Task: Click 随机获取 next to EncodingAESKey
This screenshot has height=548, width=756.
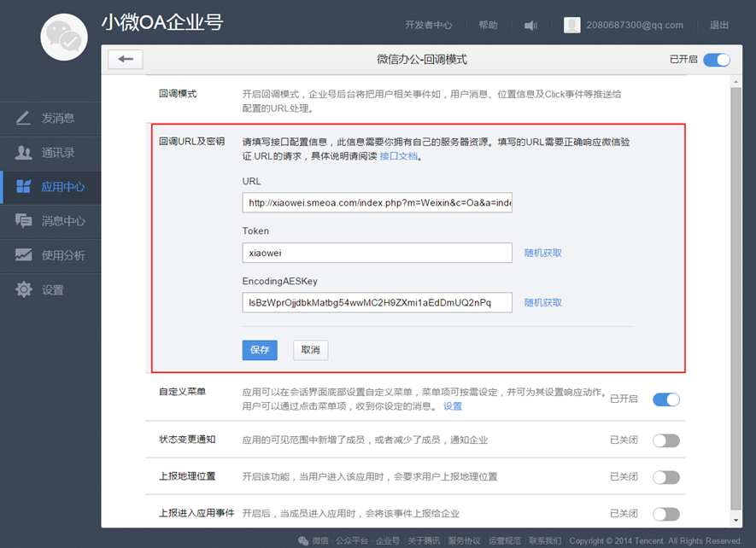Action: click(543, 303)
